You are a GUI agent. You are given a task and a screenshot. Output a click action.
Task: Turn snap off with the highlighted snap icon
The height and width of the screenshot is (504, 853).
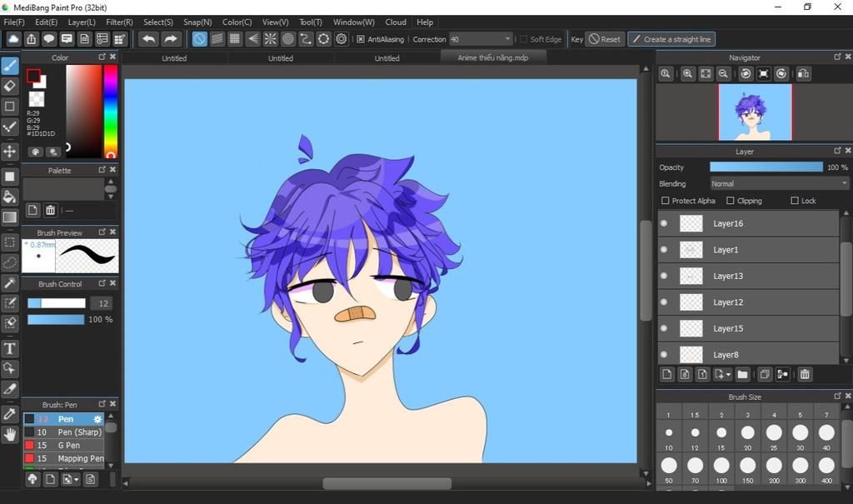coord(200,39)
